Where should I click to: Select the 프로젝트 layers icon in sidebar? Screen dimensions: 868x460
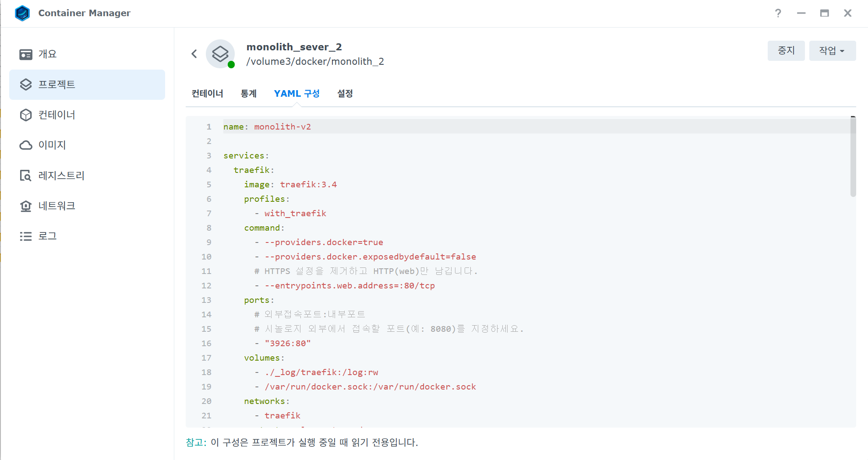click(26, 84)
